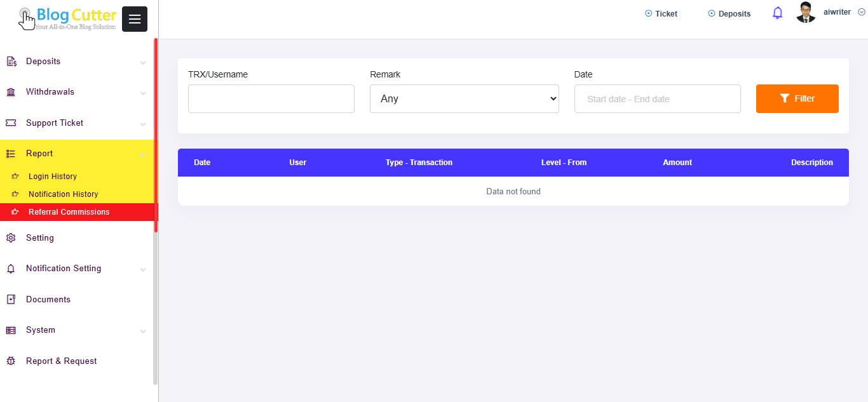This screenshot has height=402, width=868.
Task: Click the Deposits sidebar icon
Action: [11, 62]
